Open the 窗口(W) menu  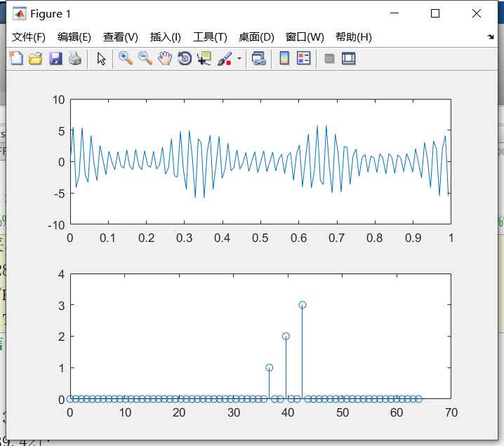pos(305,37)
